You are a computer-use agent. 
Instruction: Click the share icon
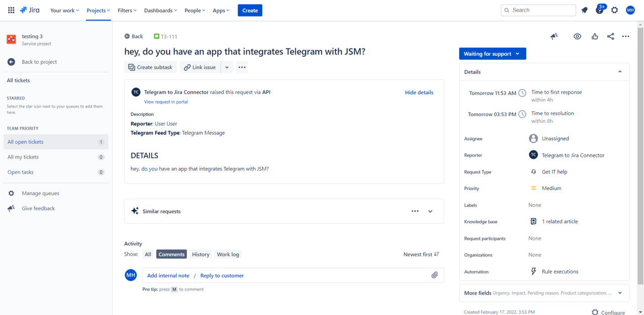click(610, 36)
